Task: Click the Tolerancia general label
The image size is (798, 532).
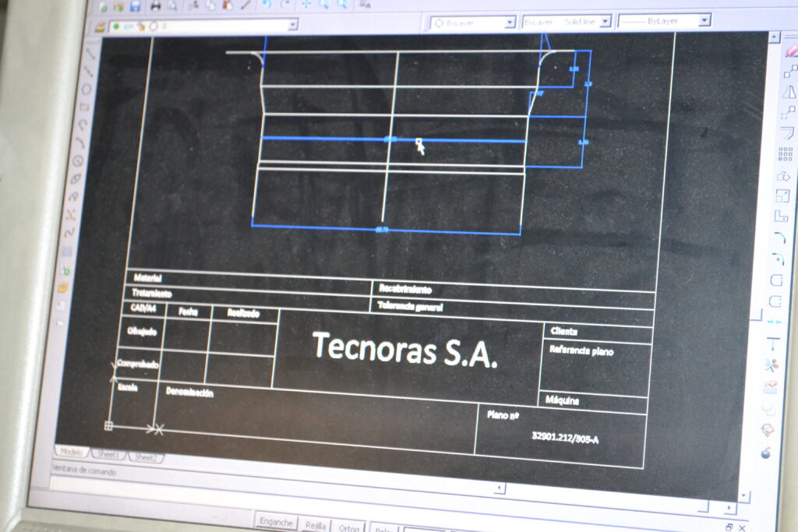Action: coord(410,306)
